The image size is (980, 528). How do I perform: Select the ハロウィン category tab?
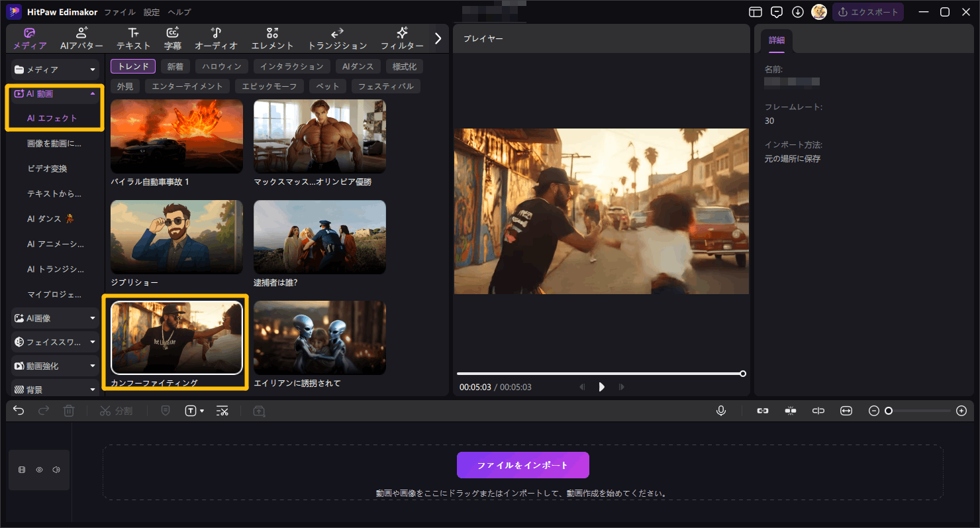[x=222, y=66]
